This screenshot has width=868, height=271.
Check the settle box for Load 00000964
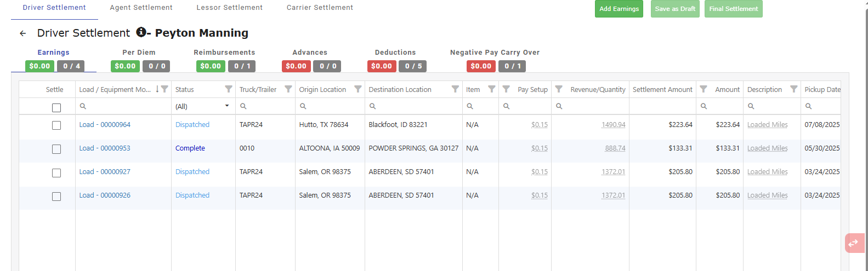coord(56,125)
